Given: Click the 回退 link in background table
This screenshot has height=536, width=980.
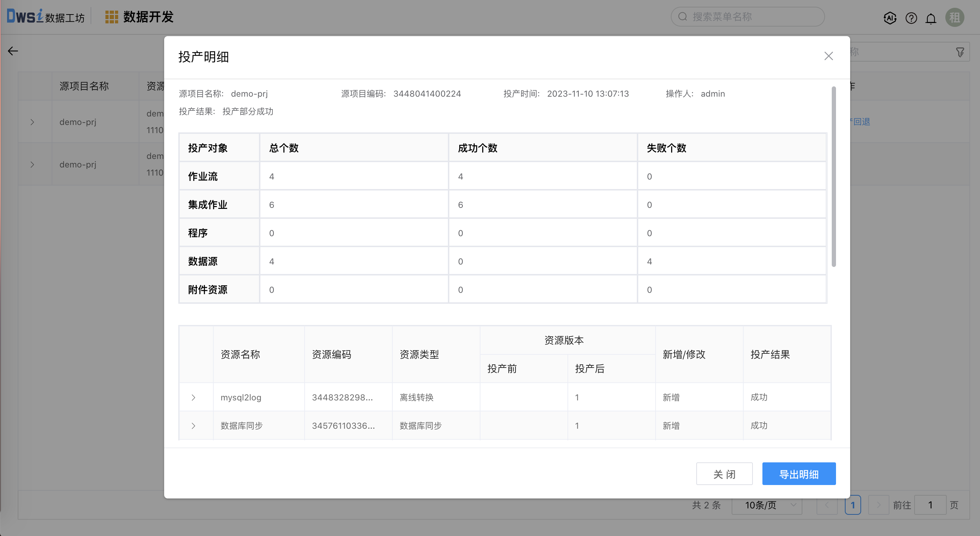Looking at the screenshot, I should pyautogui.click(x=861, y=122).
